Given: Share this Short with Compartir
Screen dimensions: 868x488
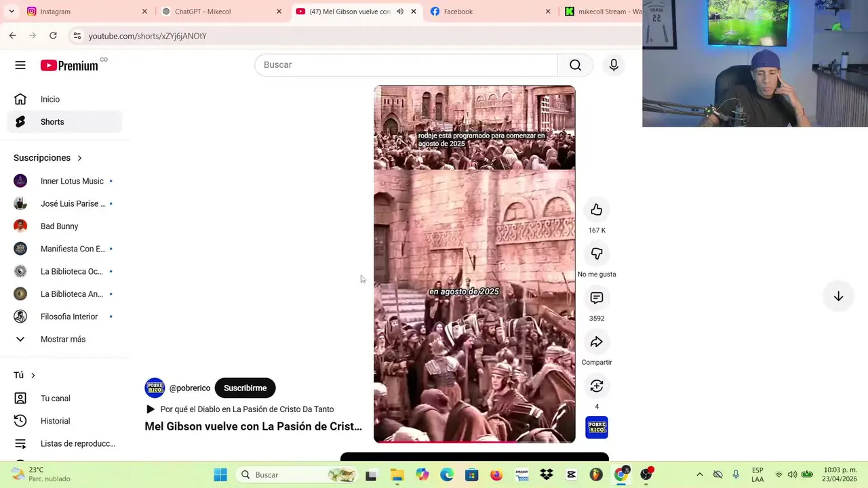Looking at the screenshot, I should click(x=597, y=342).
